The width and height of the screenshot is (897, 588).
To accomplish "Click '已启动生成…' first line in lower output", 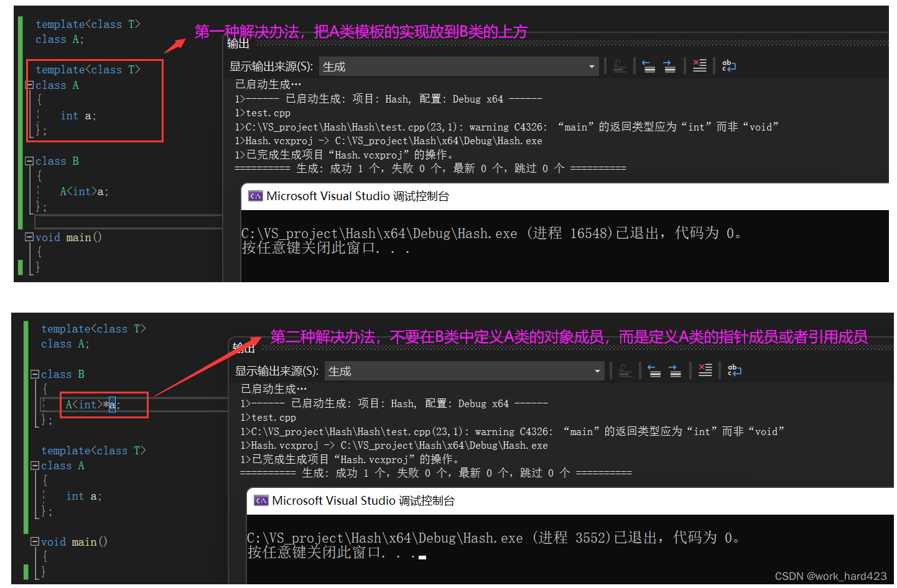I will (x=274, y=389).
